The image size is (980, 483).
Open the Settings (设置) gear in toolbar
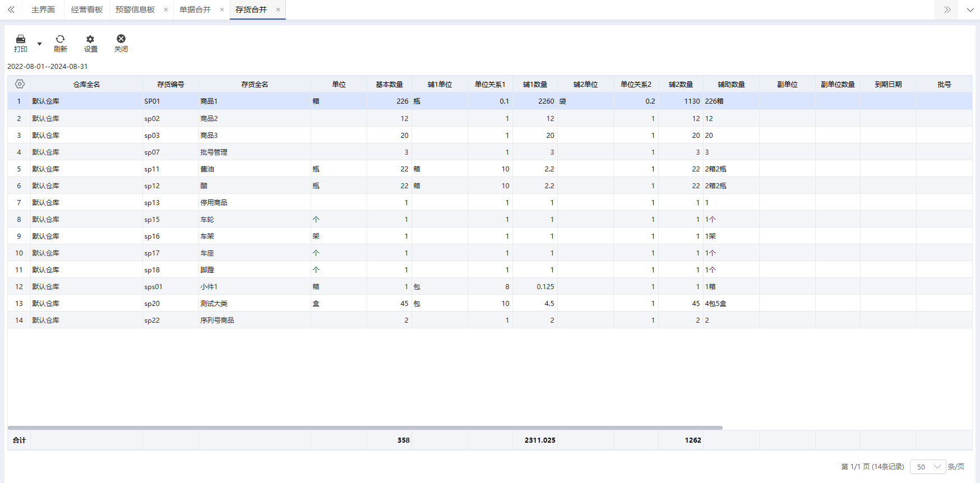coord(90,43)
